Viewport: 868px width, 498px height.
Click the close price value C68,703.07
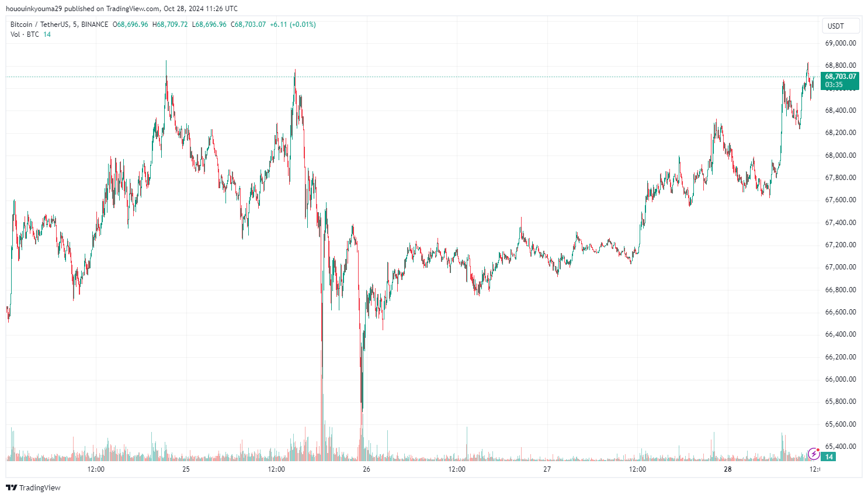click(x=248, y=25)
